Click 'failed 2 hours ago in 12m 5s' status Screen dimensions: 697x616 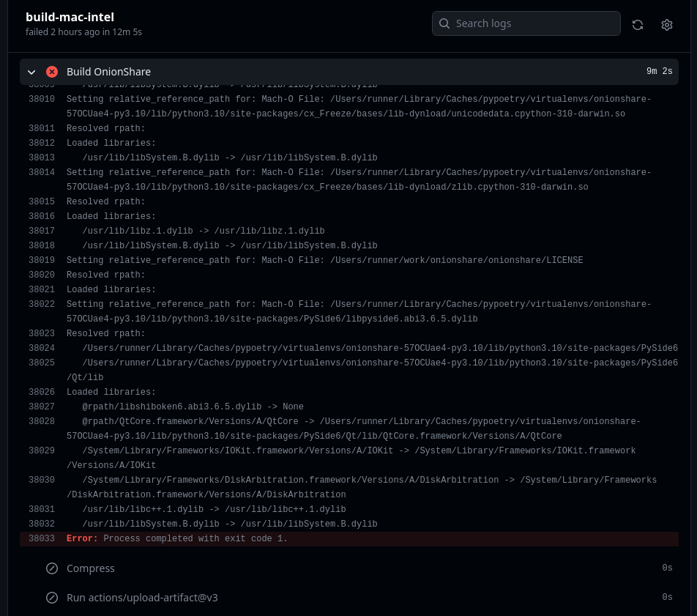coord(83,32)
